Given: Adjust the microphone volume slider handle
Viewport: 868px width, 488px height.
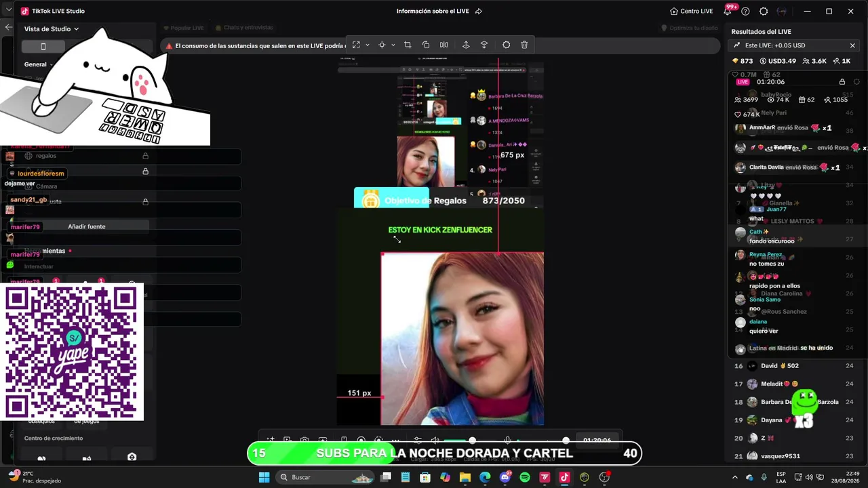Looking at the screenshot, I should [x=566, y=441].
